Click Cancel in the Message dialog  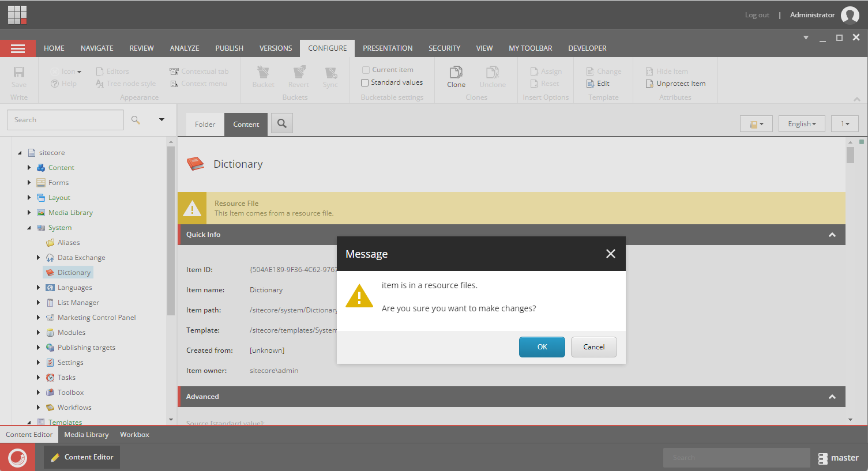[594, 347]
